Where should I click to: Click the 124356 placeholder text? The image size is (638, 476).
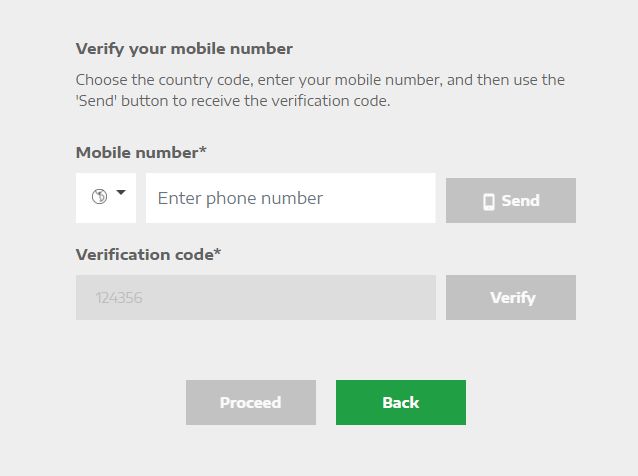120,298
